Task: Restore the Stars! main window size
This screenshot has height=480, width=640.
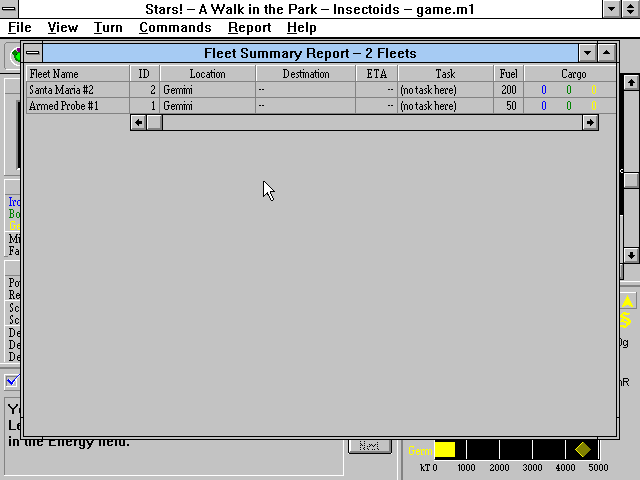Action: 631,9
